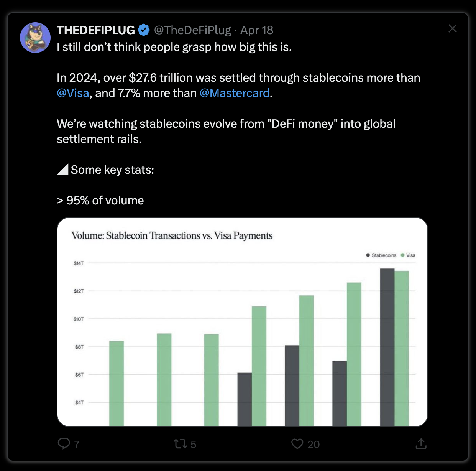
Task: Open THEDEFIPLUG profile avatar
Action: 35,38
